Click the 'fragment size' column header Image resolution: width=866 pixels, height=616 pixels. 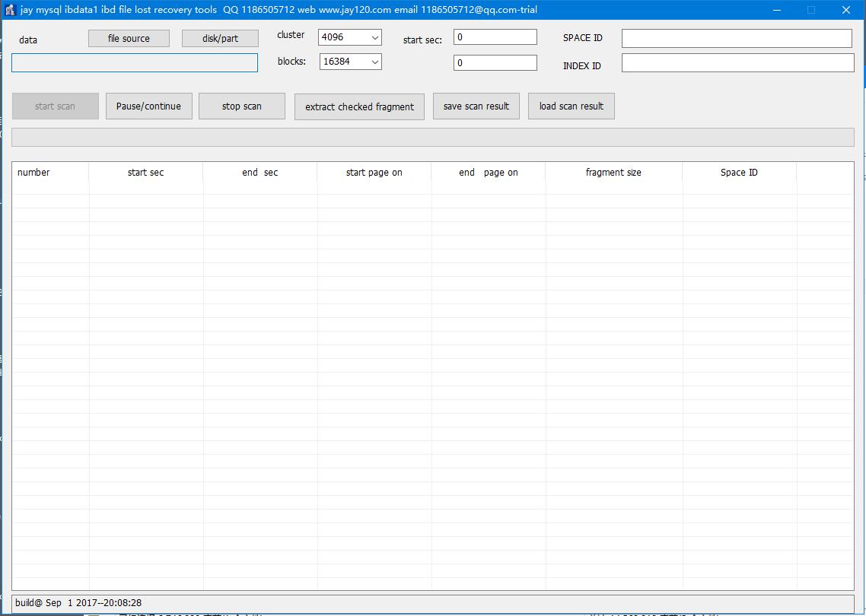point(613,172)
